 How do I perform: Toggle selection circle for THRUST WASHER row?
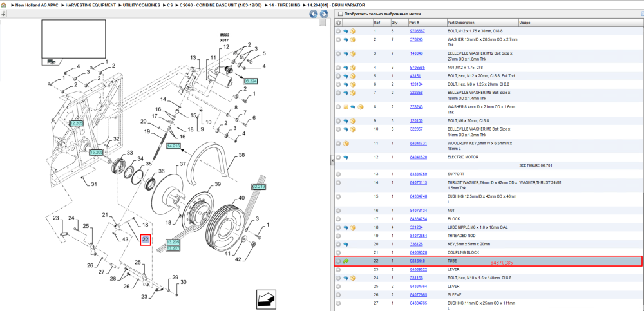338,182
